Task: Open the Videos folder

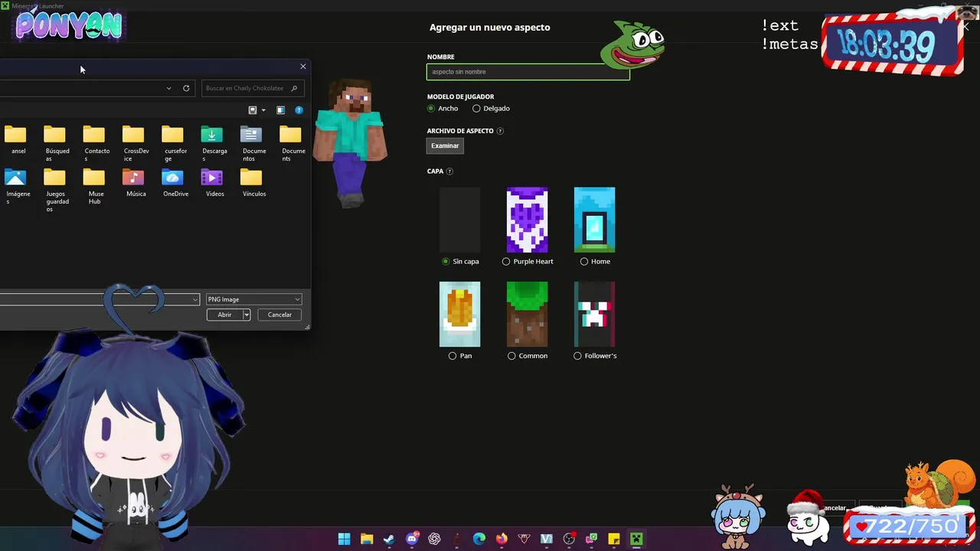Action: pos(214,183)
